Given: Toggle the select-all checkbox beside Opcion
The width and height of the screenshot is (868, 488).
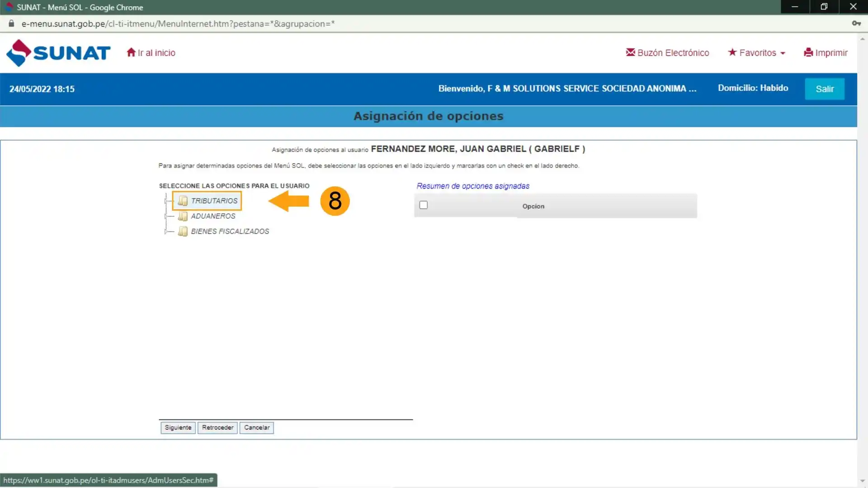Looking at the screenshot, I should (423, 205).
